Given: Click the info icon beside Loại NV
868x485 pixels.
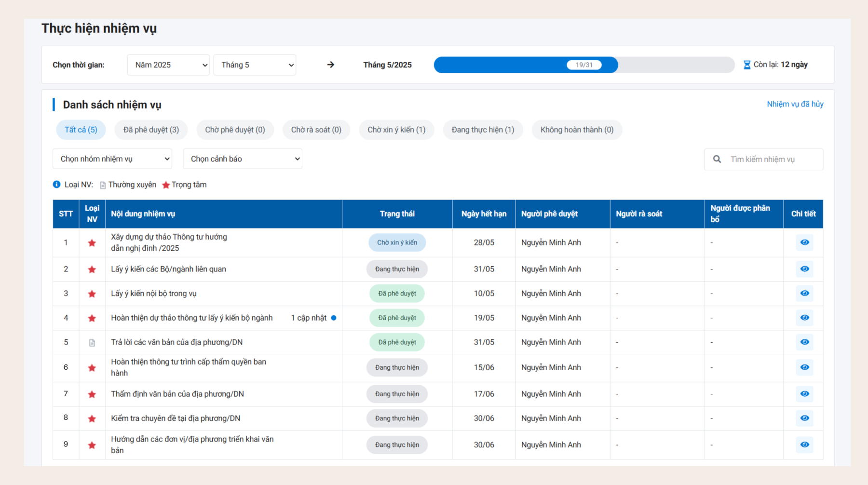Looking at the screenshot, I should 56,185.
